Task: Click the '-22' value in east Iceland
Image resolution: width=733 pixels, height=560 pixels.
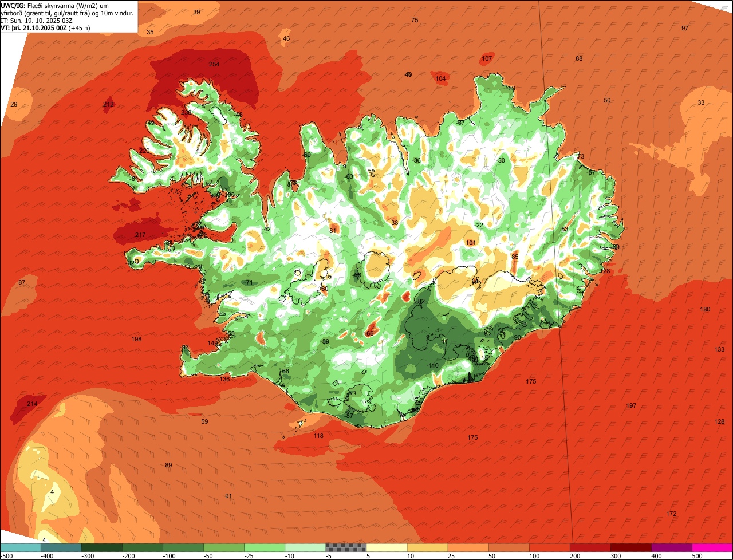Action: [x=479, y=225]
